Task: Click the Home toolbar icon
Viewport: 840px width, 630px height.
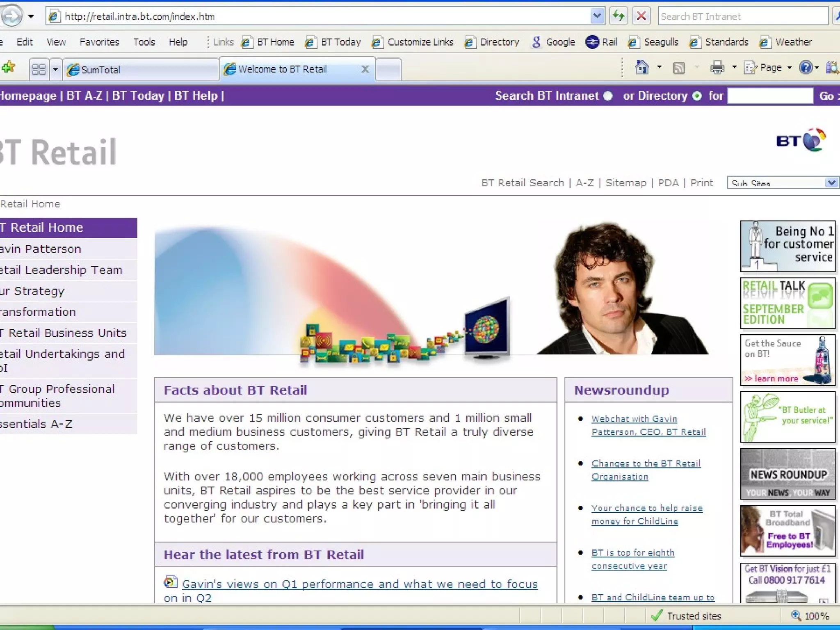Action: point(642,68)
